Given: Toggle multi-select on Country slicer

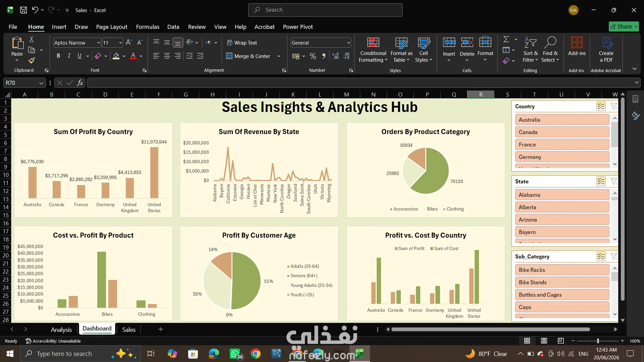Looking at the screenshot, I should 601,106.
